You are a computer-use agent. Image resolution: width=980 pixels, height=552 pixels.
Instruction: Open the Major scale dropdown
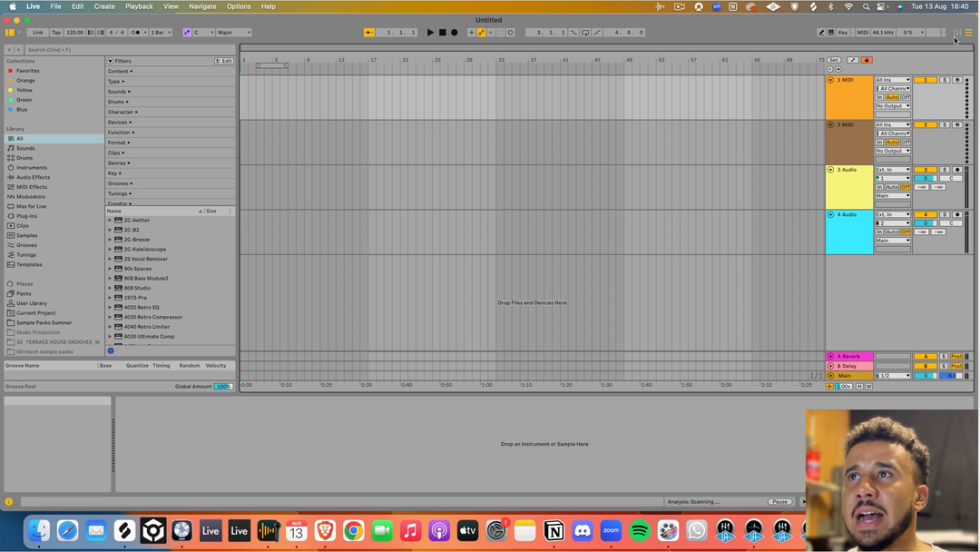click(x=234, y=33)
